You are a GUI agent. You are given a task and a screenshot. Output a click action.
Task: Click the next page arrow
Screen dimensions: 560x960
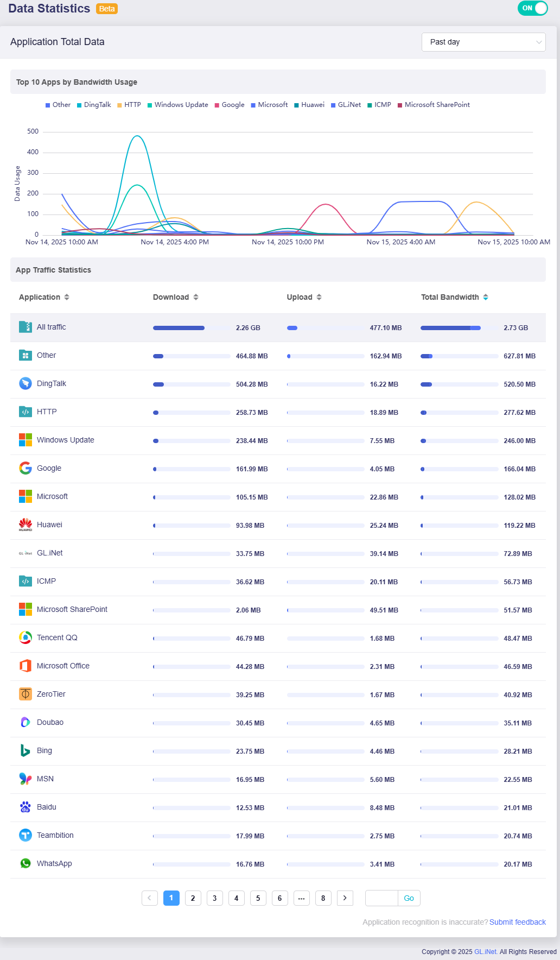point(345,898)
